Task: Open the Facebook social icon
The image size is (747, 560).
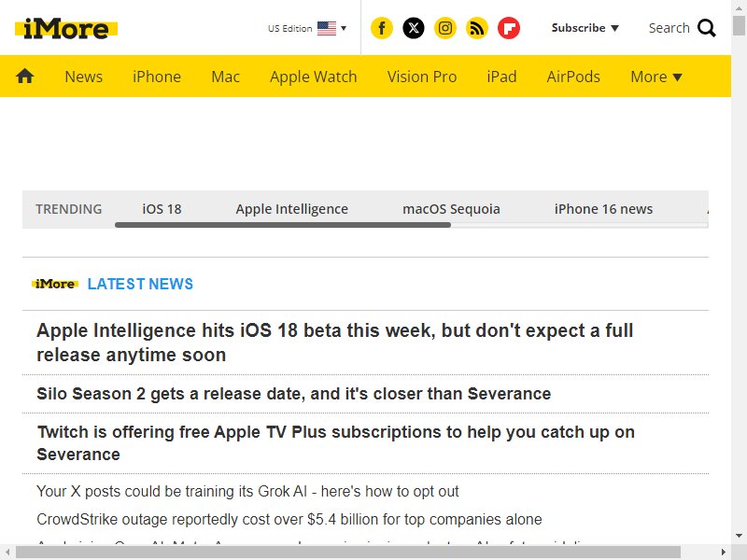Action: [x=382, y=28]
